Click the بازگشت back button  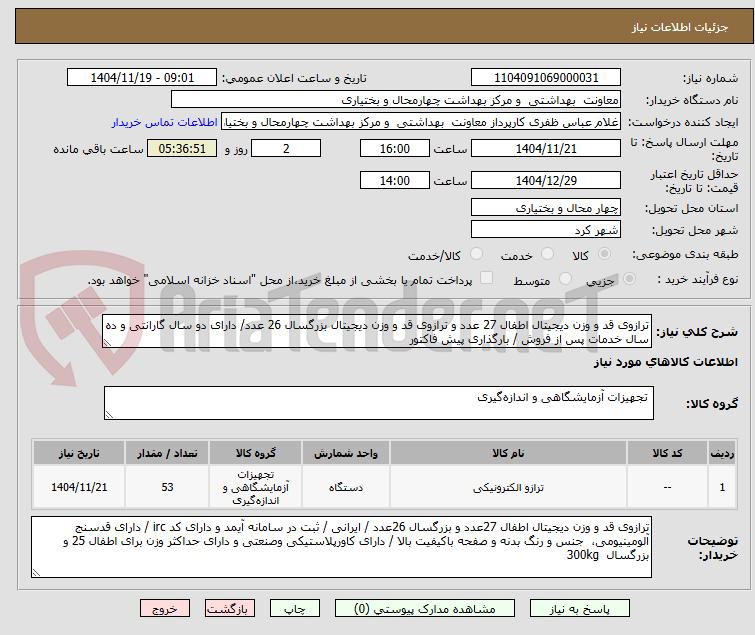pyautogui.click(x=229, y=609)
